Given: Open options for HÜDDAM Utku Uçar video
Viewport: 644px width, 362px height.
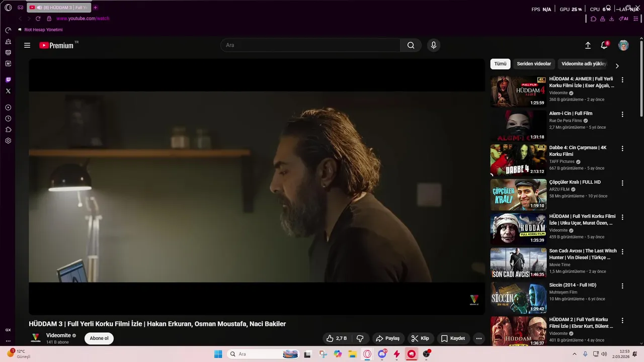Looking at the screenshot, I should (x=622, y=217).
